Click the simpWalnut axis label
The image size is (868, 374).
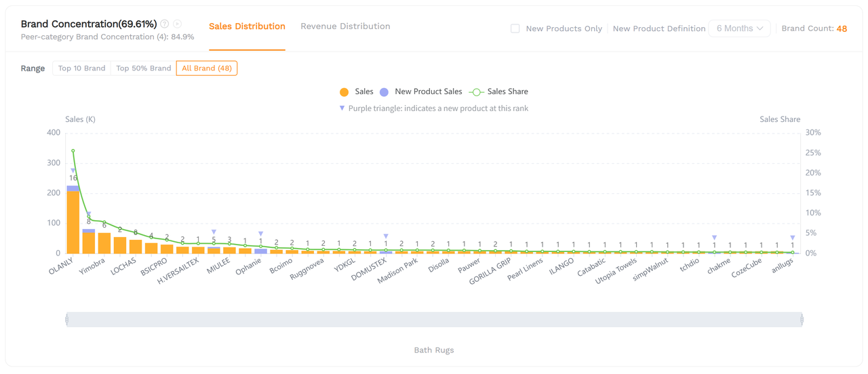[651, 268]
